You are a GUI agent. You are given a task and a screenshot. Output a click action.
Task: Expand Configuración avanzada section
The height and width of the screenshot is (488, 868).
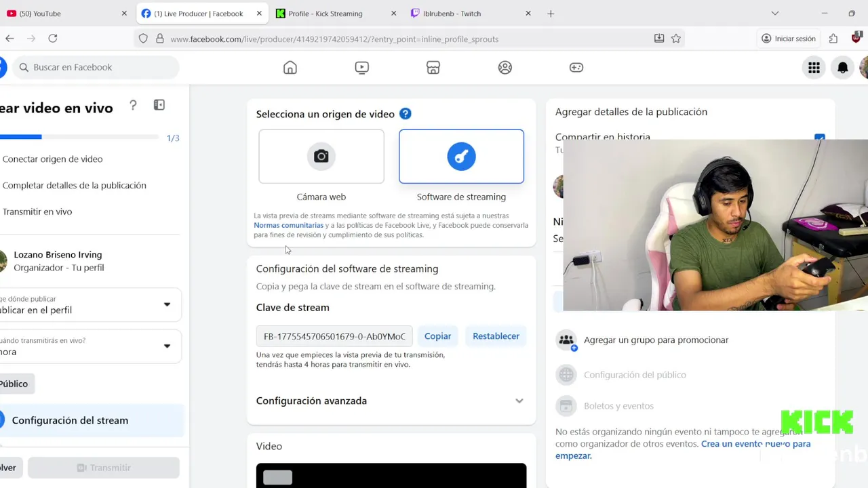pyautogui.click(x=391, y=401)
